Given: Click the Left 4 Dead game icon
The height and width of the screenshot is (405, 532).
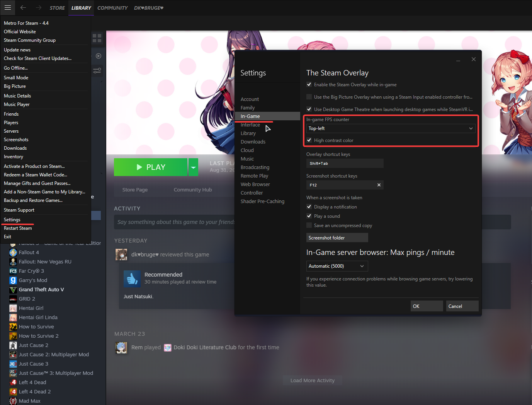Looking at the screenshot, I should pos(13,383).
